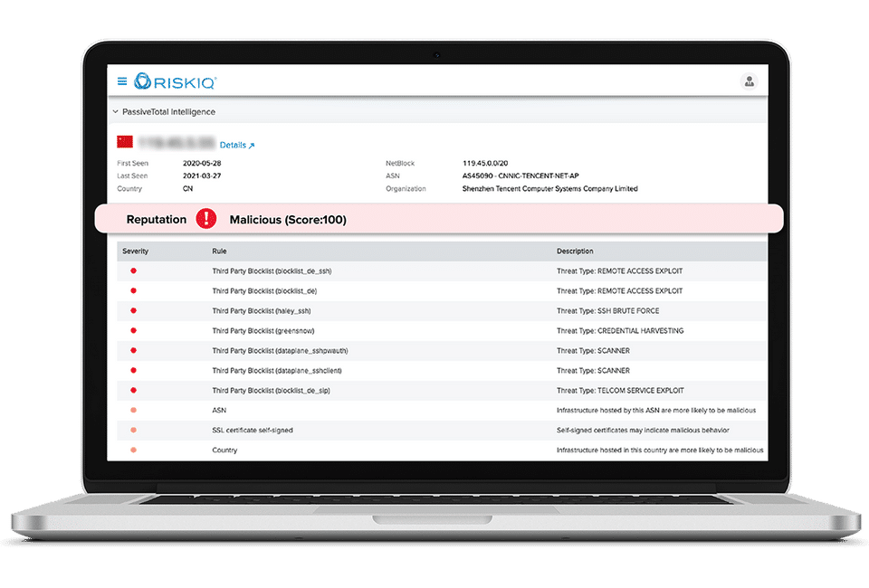
Task: Open the user profile avatar
Action: (x=750, y=81)
